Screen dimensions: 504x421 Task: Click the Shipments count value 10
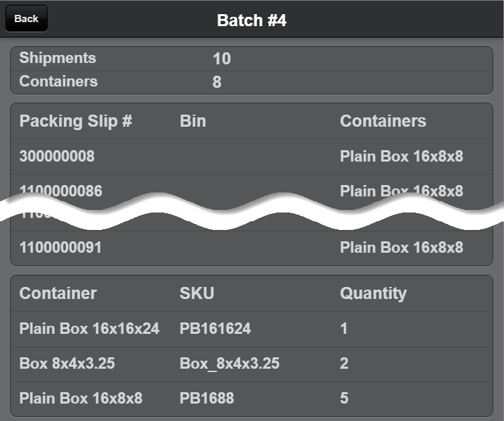point(221,59)
